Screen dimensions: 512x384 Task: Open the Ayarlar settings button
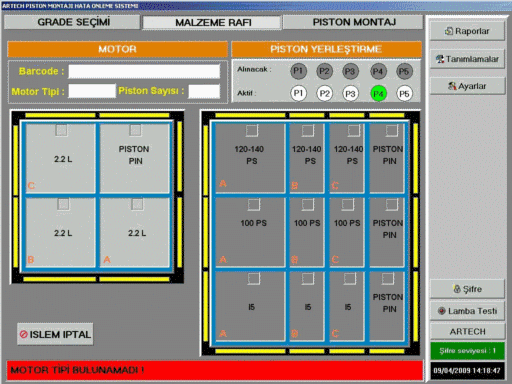(x=467, y=86)
